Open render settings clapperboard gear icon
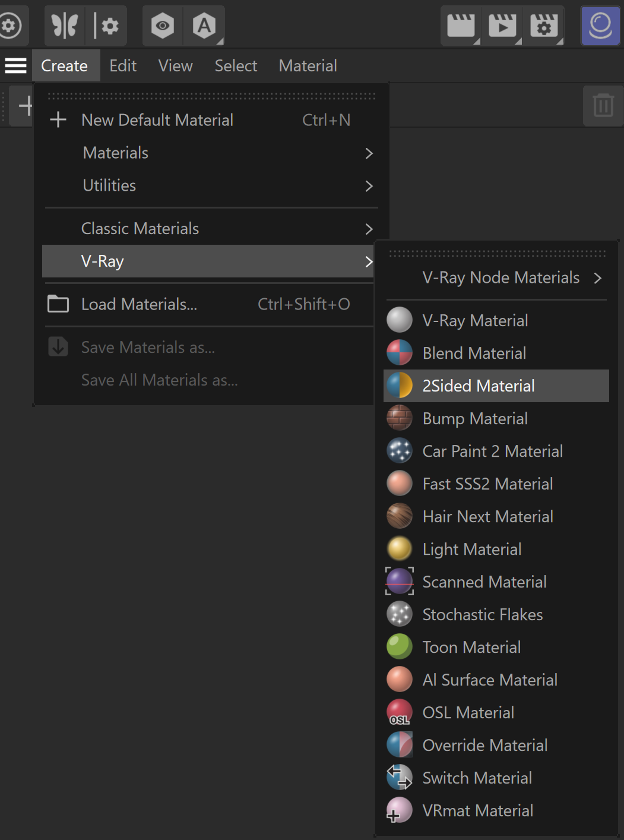This screenshot has height=840, width=624. coord(544,26)
